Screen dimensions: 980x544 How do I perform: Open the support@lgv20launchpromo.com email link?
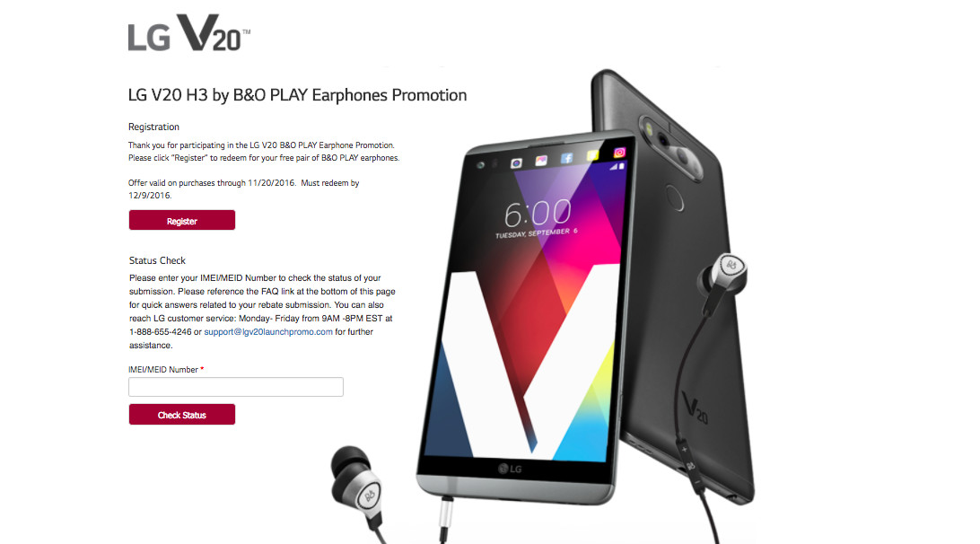click(268, 332)
